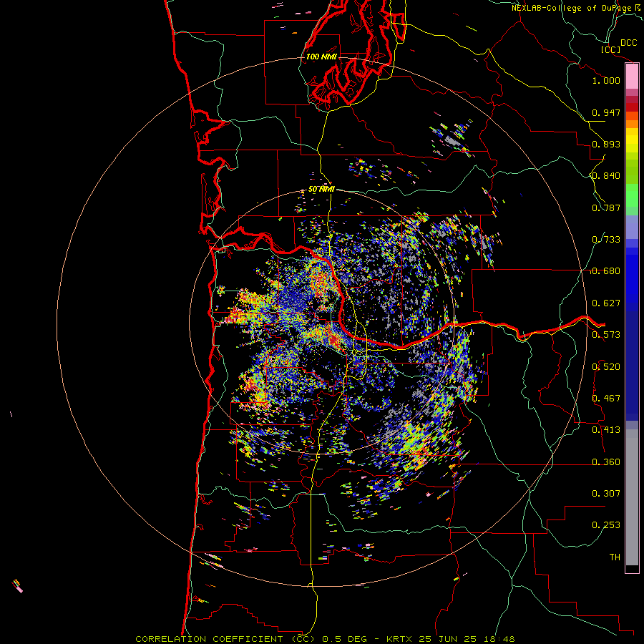The image size is (644, 644).
Task: Pick the gray color bar segment
Action: click(632, 497)
